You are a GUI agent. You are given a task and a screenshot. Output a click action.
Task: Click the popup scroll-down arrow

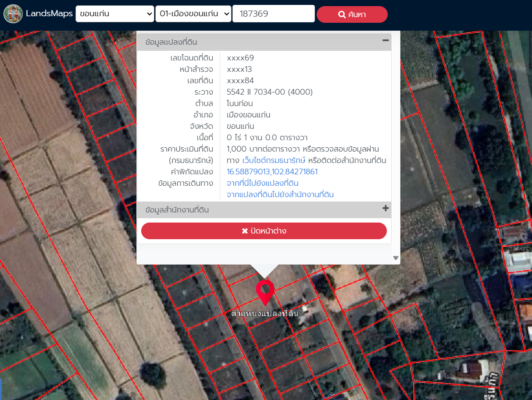point(396,258)
